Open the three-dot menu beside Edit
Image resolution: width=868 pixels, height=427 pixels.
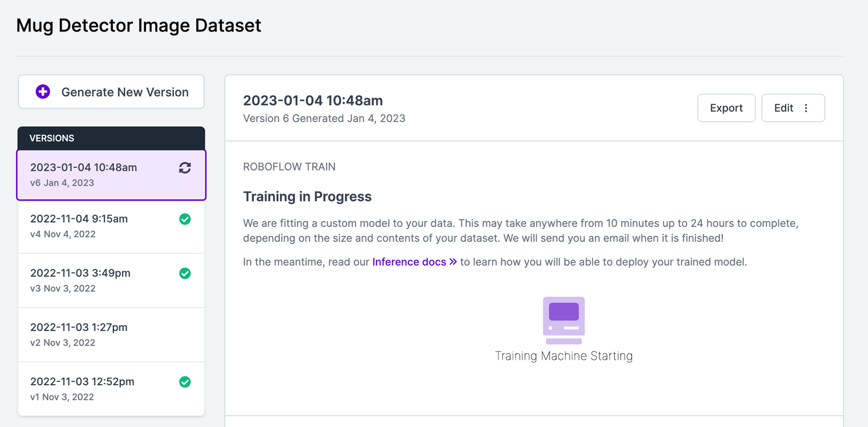[806, 108]
